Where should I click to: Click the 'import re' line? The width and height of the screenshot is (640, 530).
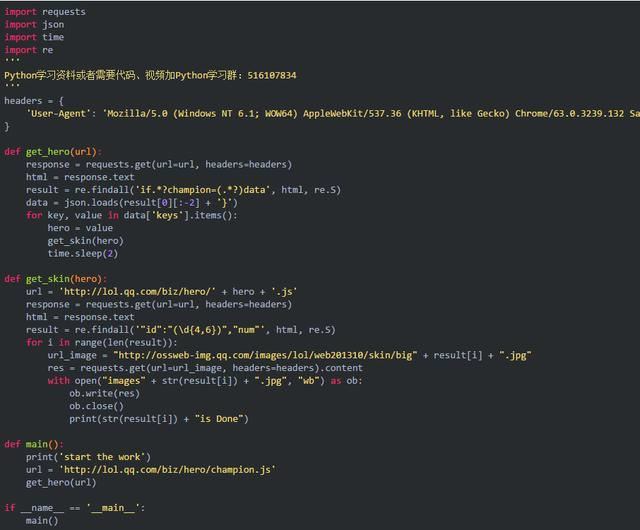(x=29, y=50)
